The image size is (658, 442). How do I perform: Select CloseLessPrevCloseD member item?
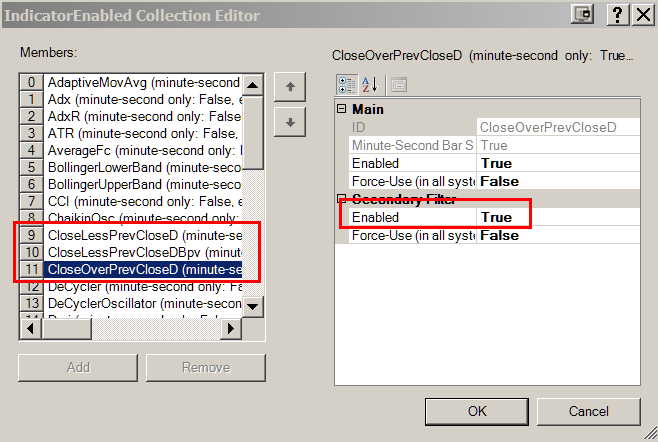[x=143, y=235]
